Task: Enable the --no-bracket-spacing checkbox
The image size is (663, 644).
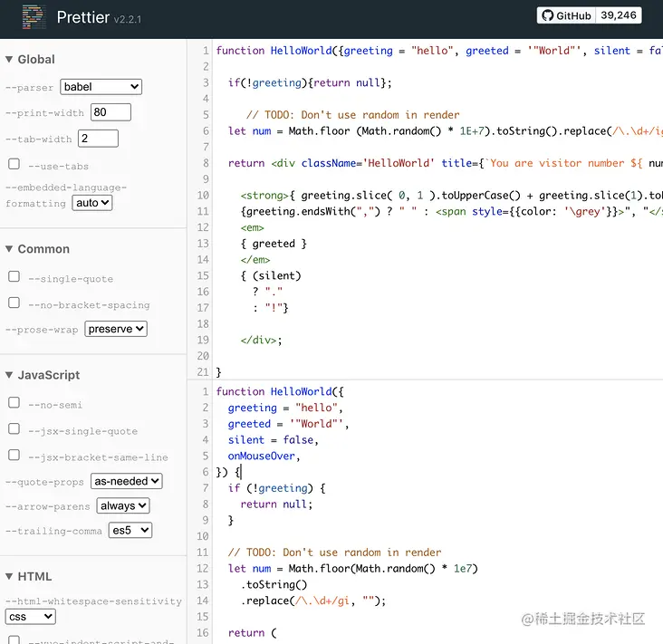Action: 14,303
